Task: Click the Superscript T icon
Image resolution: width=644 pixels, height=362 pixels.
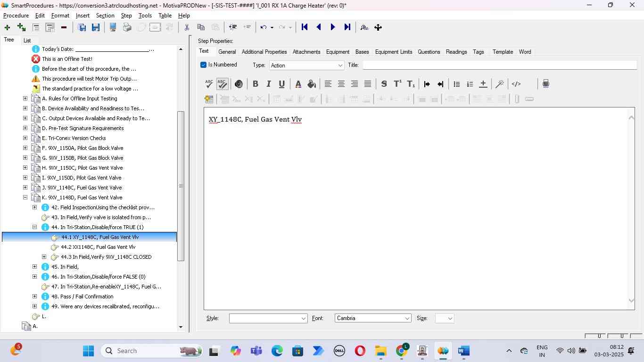Action: point(397,84)
